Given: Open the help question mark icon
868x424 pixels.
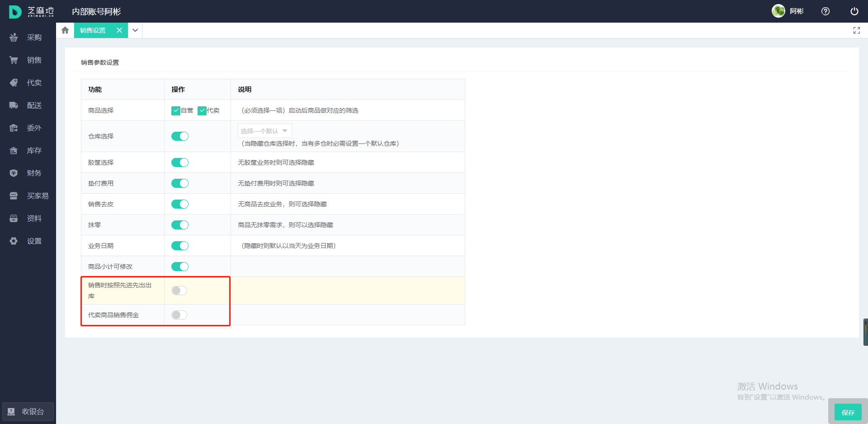Looking at the screenshot, I should (826, 11).
